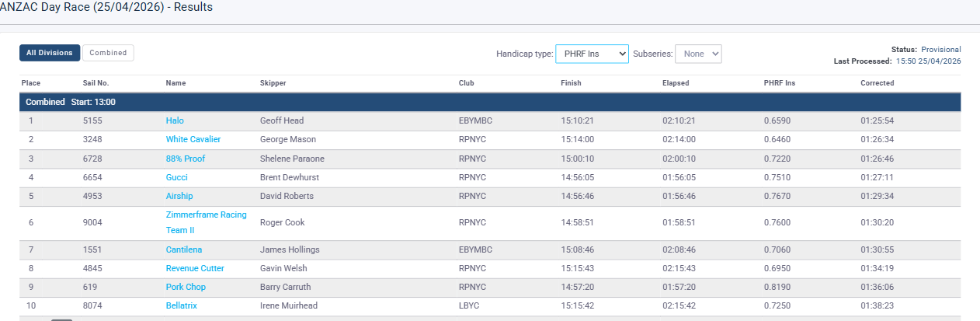Open the White Cavalier boat link

tap(193, 140)
